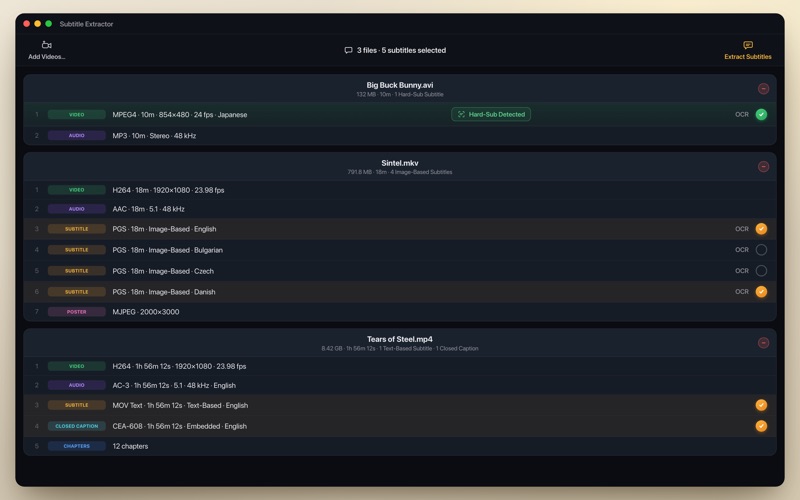Screen dimensions: 800x500
Task: Click the AUDIO badge of the AC-3 row
Action: point(77,385)
